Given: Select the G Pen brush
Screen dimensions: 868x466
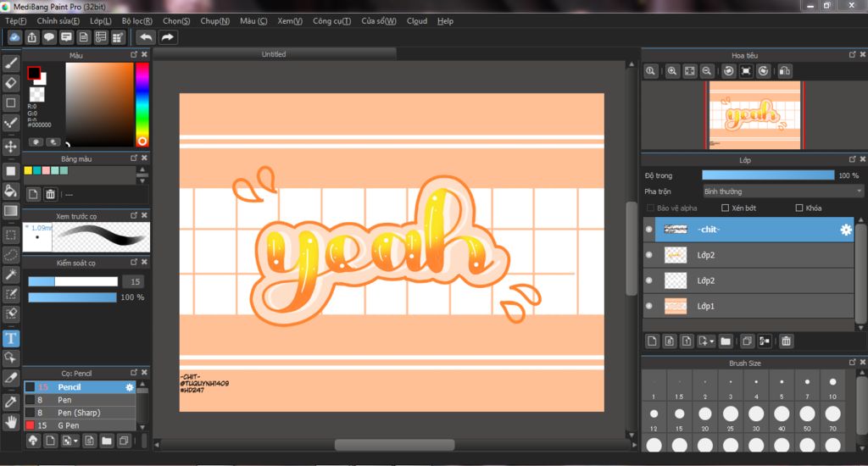Looking at the screenshot, I should pyautogui.click(x=80, y=425).
